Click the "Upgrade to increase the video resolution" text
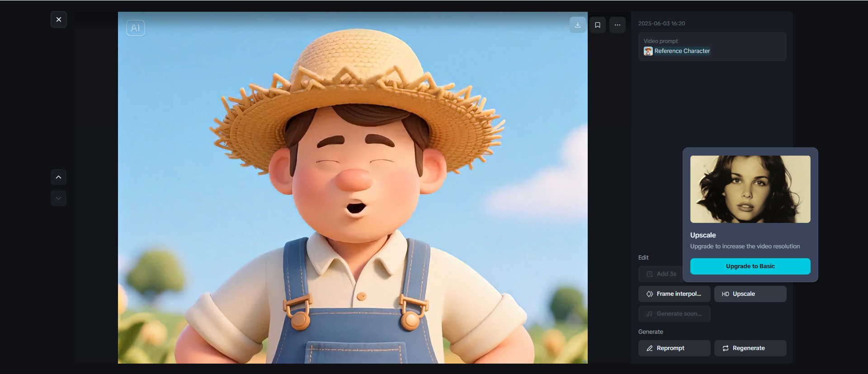Screen dimensions: 868x374 745,246
